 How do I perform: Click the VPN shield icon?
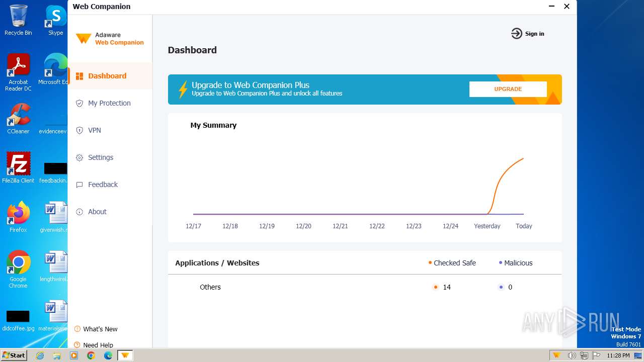pos(79,130)
